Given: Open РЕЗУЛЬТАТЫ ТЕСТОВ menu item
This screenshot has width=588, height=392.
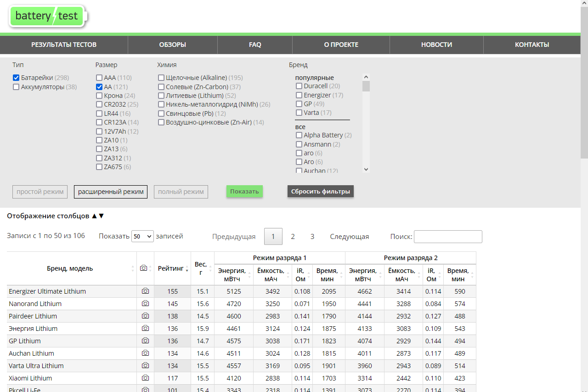Looking at the screenshot, I should click(x=64, y=45).
